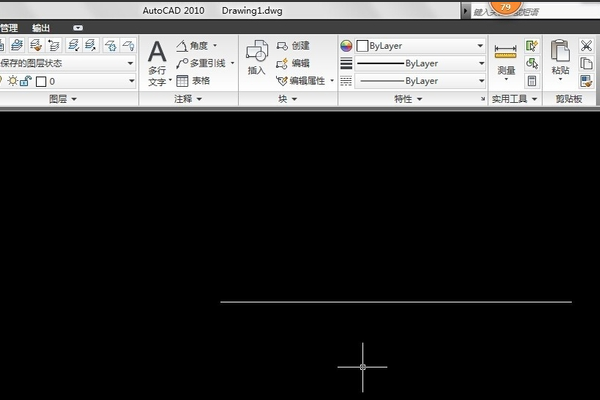Image resolution: width=600 pixels, height=400 pixels.
Task: Open the 管理 ribbon tab
Action: click(x=9, y=28)
